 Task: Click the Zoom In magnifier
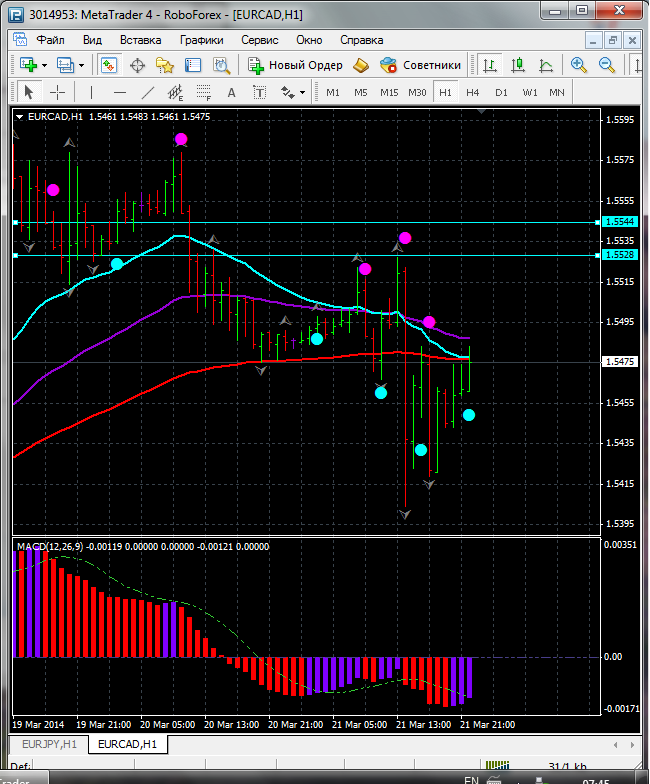coord(578,66)
